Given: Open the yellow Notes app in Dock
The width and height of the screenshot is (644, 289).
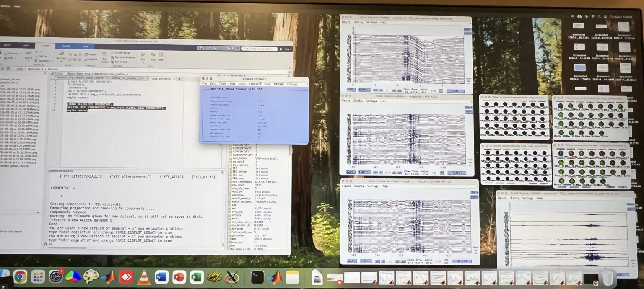Looking at the screenshot, I should 292,277.
